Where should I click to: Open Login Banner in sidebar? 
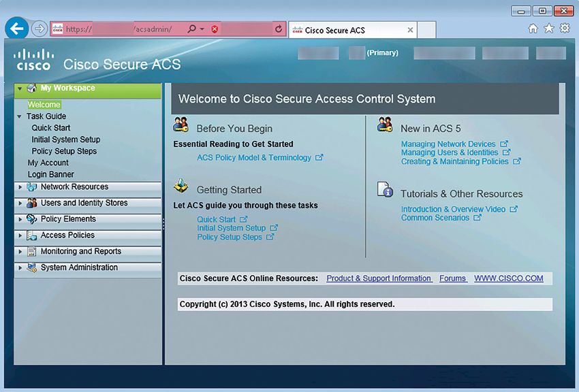[x=51, y=174]
